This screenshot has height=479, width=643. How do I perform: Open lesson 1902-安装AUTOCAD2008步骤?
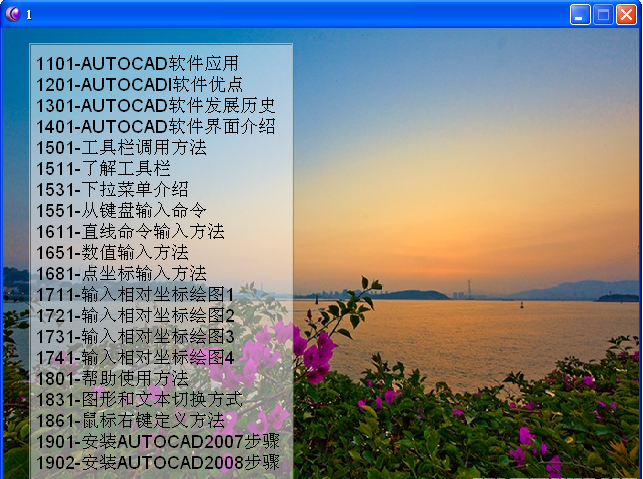tap(158, 462)
